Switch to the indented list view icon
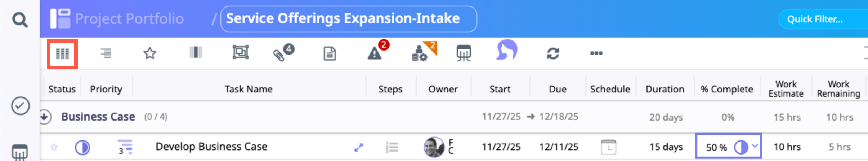 (x=106, y=53)
